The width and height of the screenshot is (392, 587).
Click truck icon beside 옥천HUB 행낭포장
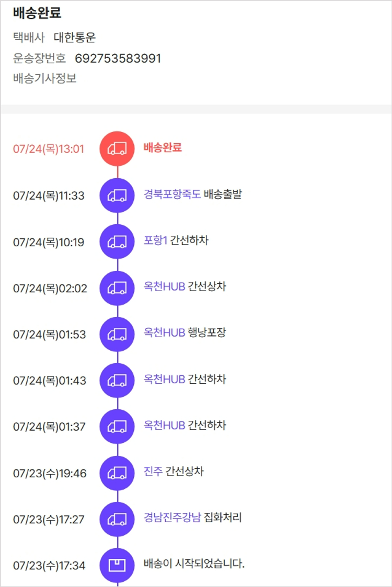(117, 334)
